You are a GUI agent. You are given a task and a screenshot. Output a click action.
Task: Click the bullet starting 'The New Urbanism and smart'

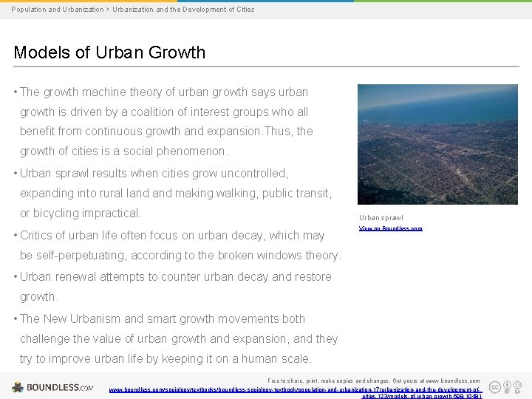(176, 338)
